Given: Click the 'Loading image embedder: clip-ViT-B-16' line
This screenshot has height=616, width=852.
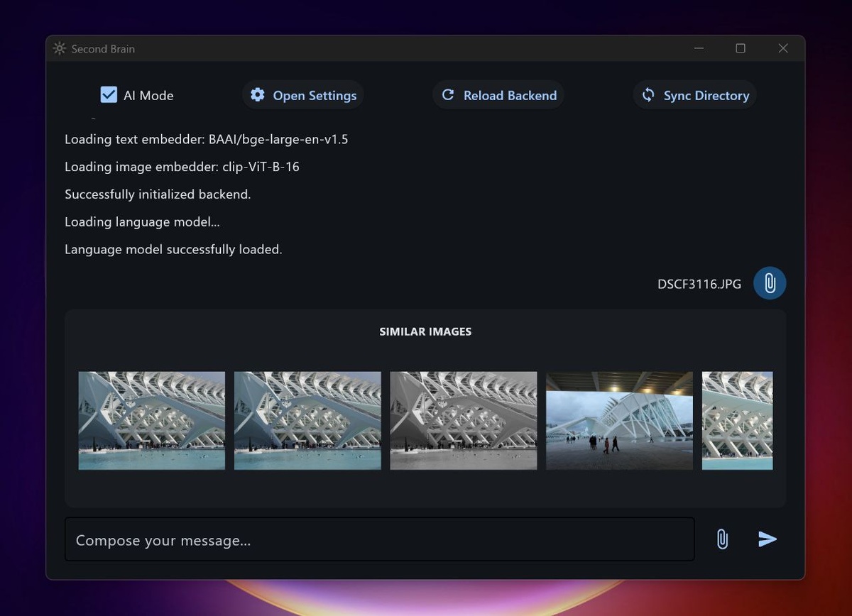Looking at the screenshot, I should tap(182, 167).
